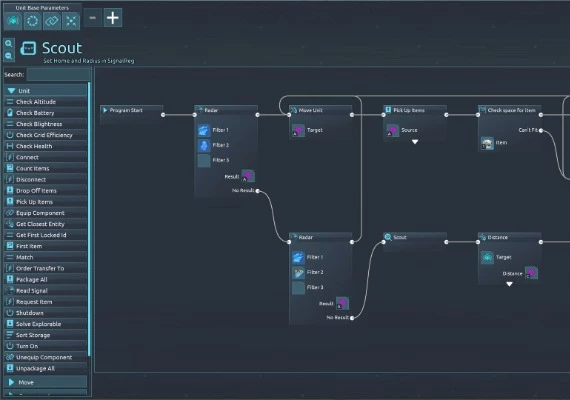Click the Solve Explorable instruction
Screen dimensions: 570x400
click(45, 324)
